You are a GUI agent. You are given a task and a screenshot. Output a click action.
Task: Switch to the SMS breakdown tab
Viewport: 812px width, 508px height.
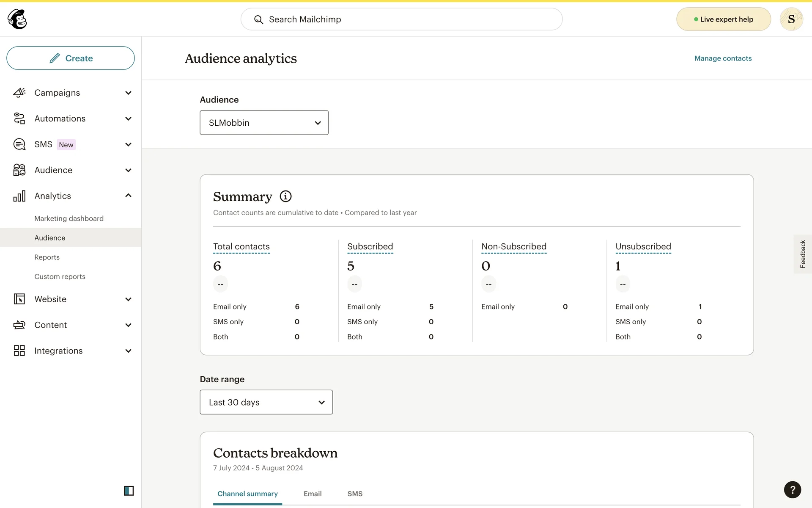[355, 494]
